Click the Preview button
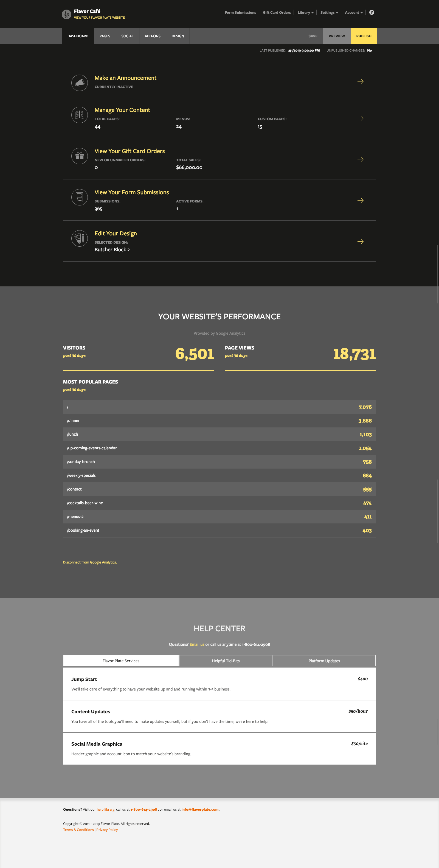The width and height of the screenshot is (439, 868). tap(337, 36)
